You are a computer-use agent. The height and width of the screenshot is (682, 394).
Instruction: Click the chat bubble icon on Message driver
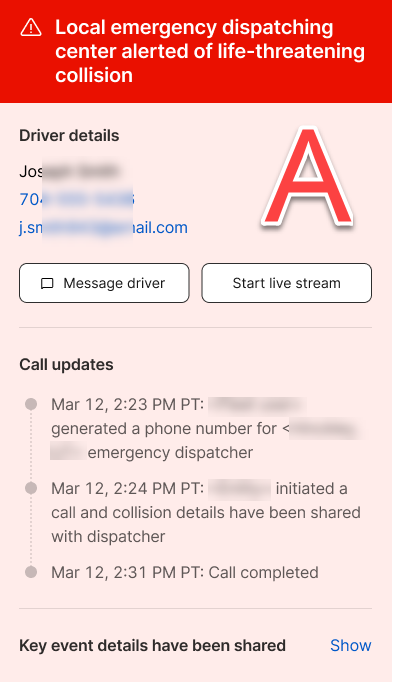coord(47,284)
